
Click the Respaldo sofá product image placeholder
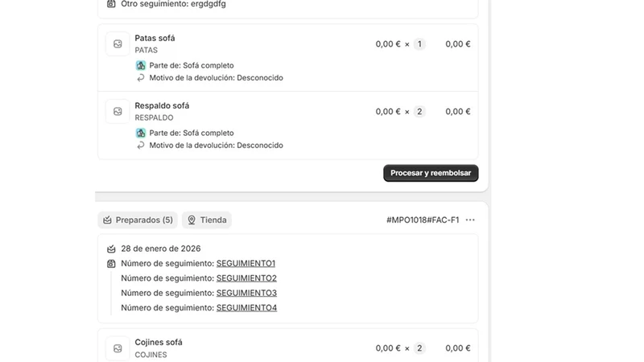pos(118,112)
